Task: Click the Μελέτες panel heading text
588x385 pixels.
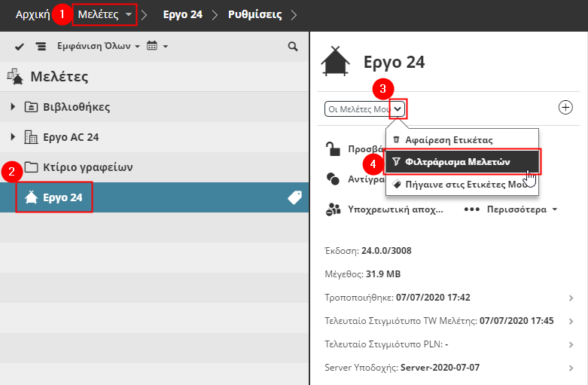Action: 59,77
